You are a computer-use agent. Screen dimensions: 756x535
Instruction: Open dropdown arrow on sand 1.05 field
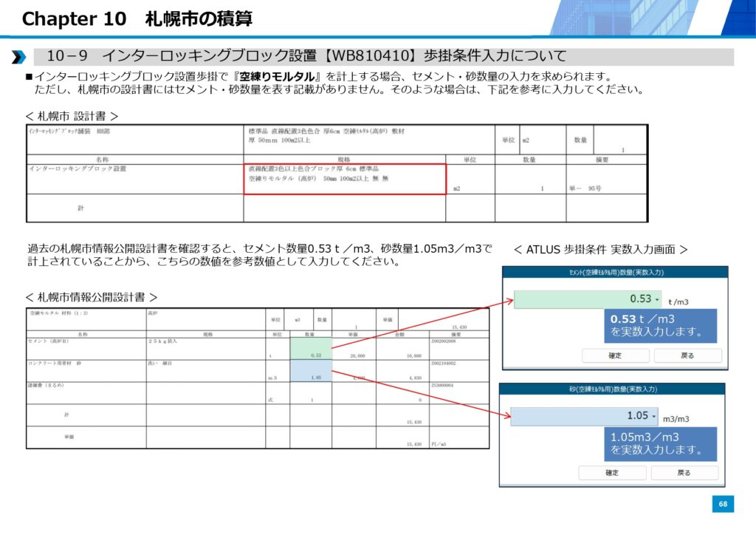point(653,416)
